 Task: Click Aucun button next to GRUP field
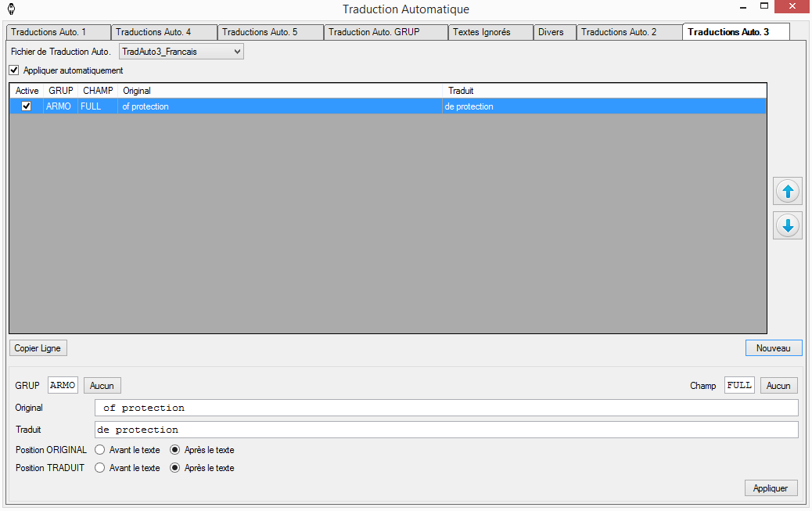click(102, 385)
